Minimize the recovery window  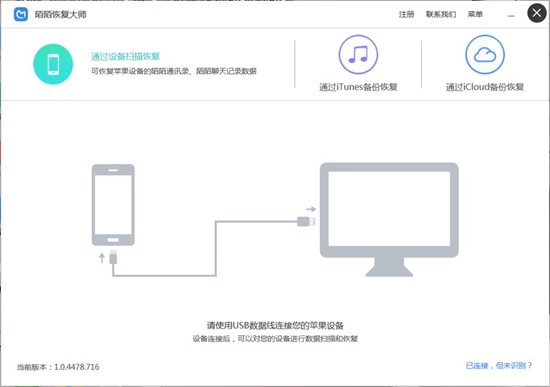(x=511, y=15)
